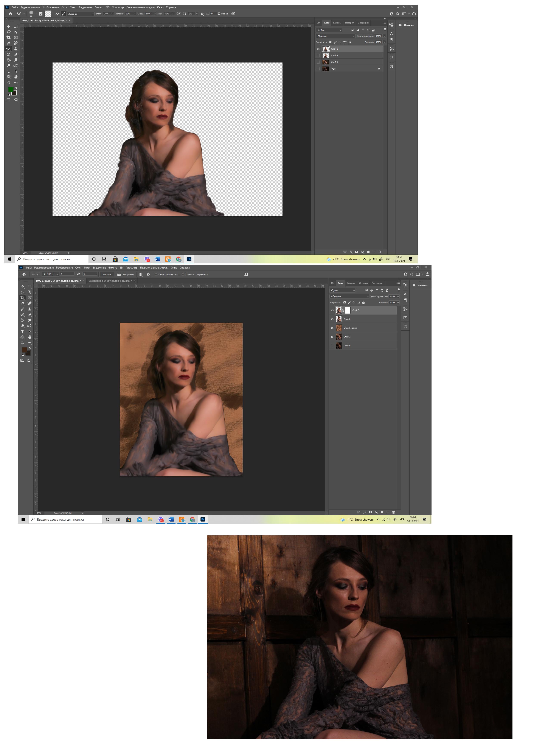The height and width of the screenshot is (756, 534).
Task: Select the Healing Brush tool in lower Photoshop window
Action: [x=30, y=303]
